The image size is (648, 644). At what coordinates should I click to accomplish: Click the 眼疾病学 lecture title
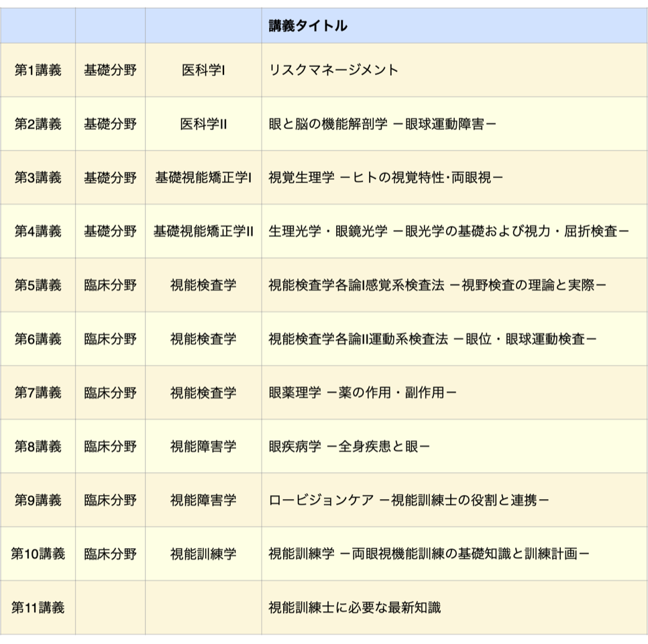pos(349,446)
